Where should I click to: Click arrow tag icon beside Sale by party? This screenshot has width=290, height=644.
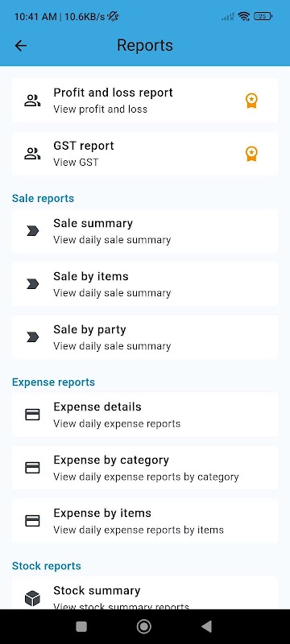coord(32,337)
